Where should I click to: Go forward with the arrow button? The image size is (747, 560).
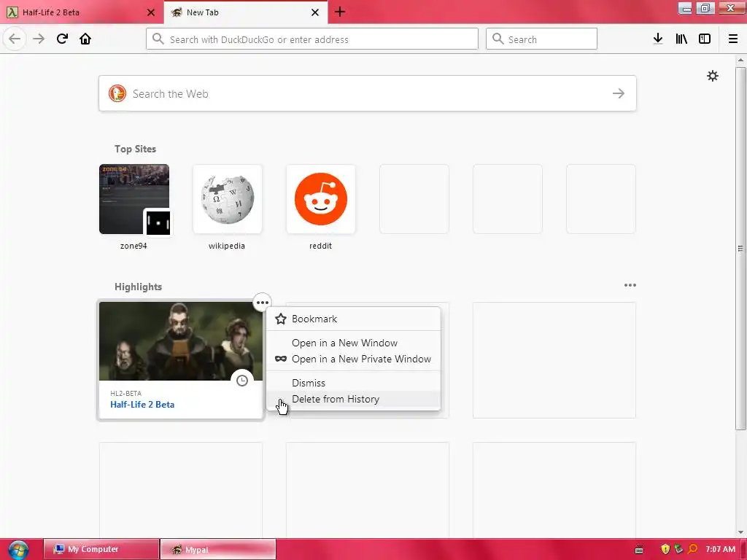(x=39, y=39)
